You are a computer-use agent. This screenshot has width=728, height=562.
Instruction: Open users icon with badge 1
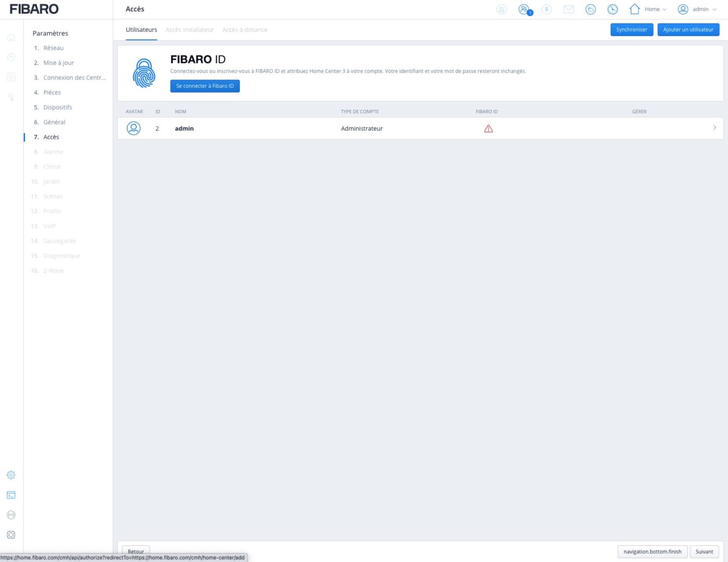point(525,9)
